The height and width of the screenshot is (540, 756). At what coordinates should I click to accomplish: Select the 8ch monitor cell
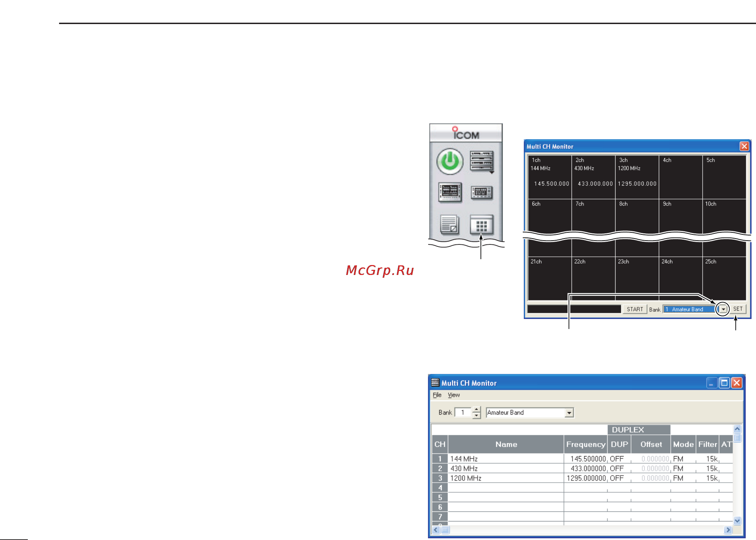(637, 216)
